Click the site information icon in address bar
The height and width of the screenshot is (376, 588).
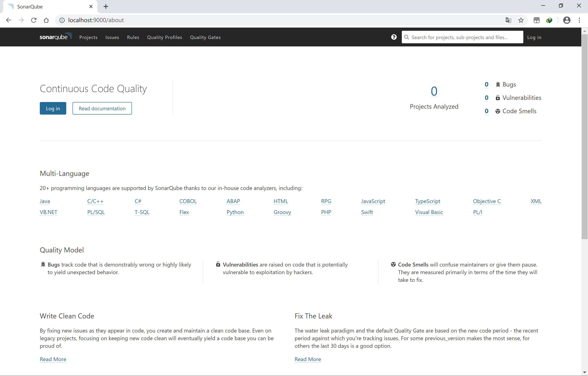[62, 20]
